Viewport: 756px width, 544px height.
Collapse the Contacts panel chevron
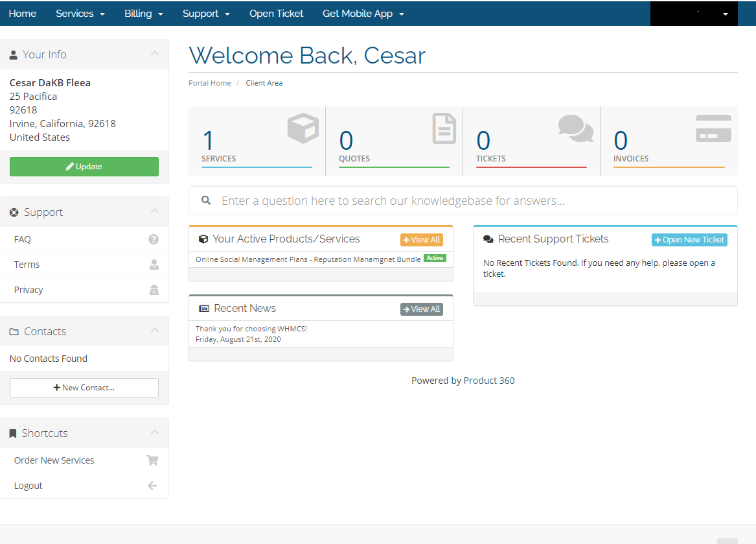coord(155,330)
